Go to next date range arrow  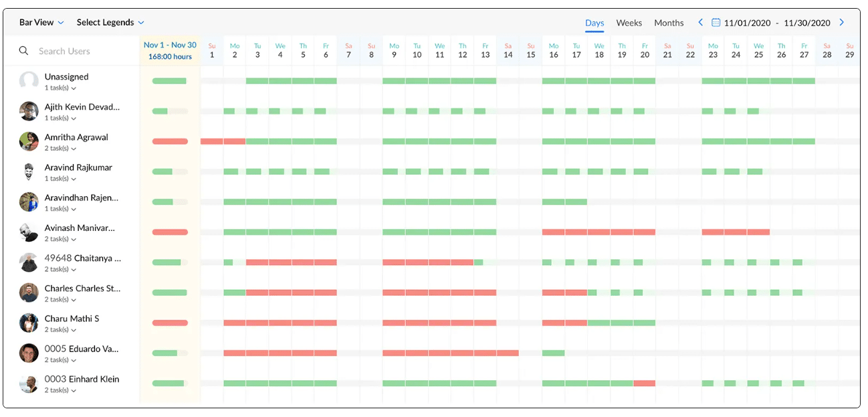841,23
